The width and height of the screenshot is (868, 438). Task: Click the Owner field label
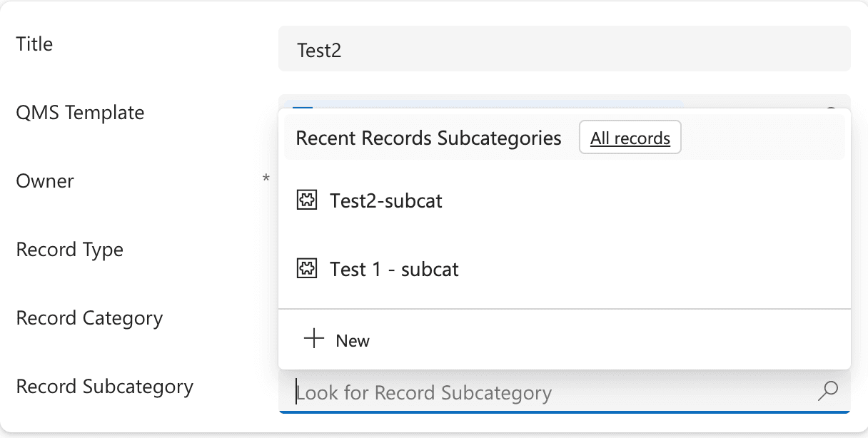pyautogui.click(x=45, y=181)
